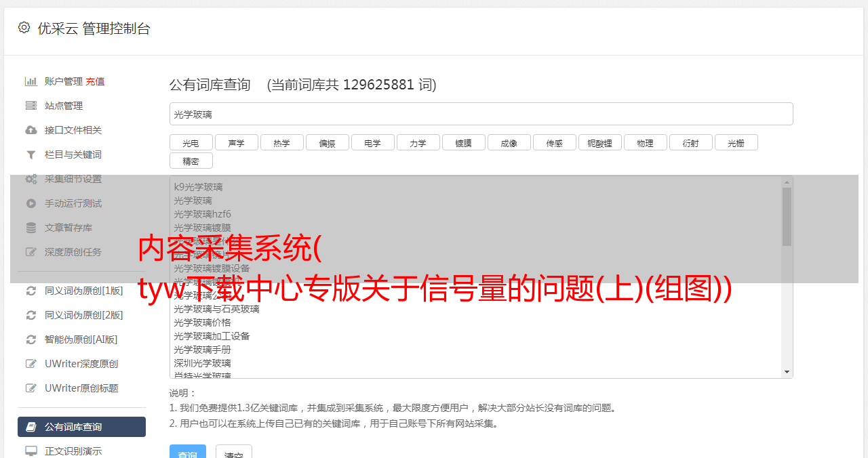Screen dimensions: 868x458
Task: Click the keyword search field containing 光学玻璃
Action: (x=481, y=114)
